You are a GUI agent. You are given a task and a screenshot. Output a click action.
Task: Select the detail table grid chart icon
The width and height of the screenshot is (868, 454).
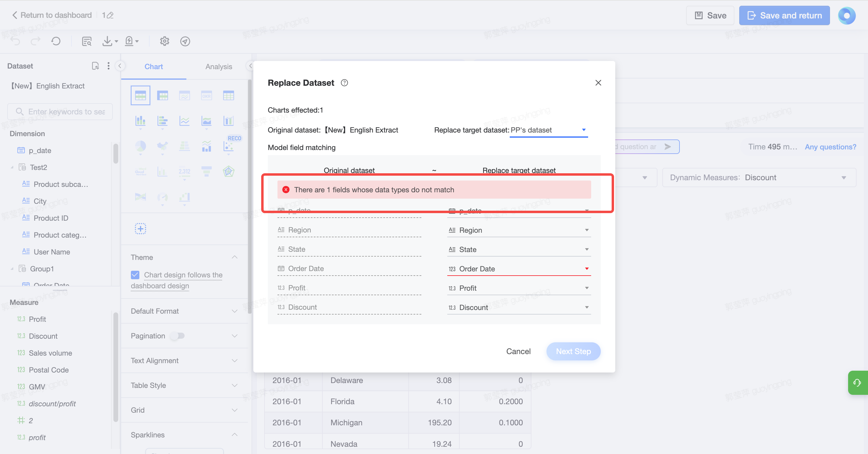(228, 96)
